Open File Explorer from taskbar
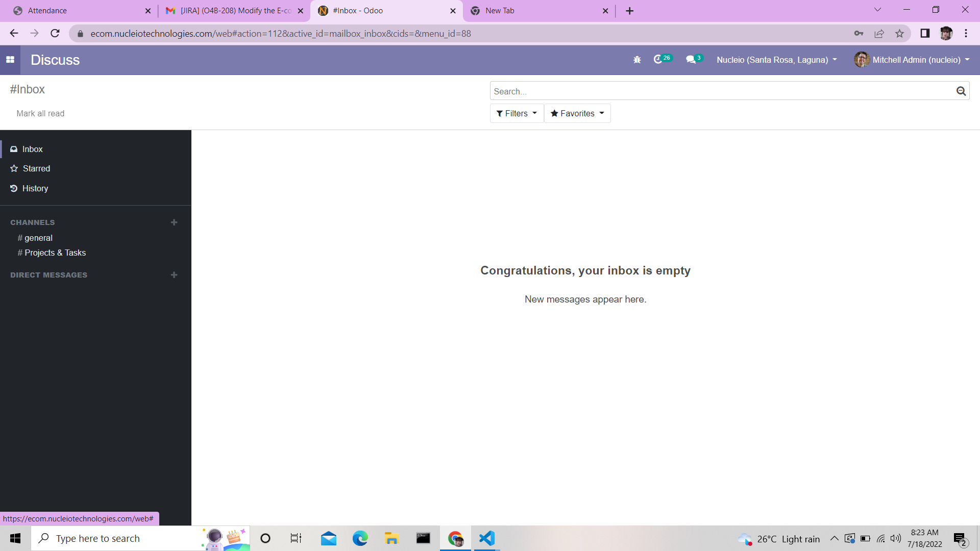Screen dimensions: 980x551 point(391,538)
